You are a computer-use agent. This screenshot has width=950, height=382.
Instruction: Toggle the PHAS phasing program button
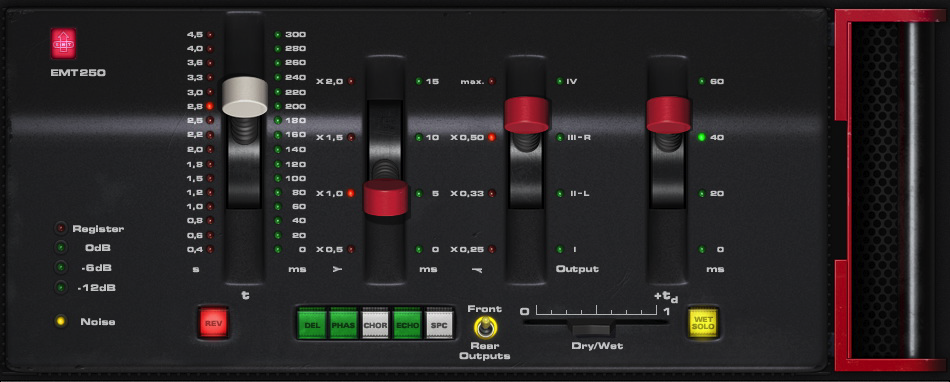coord(344,324)
